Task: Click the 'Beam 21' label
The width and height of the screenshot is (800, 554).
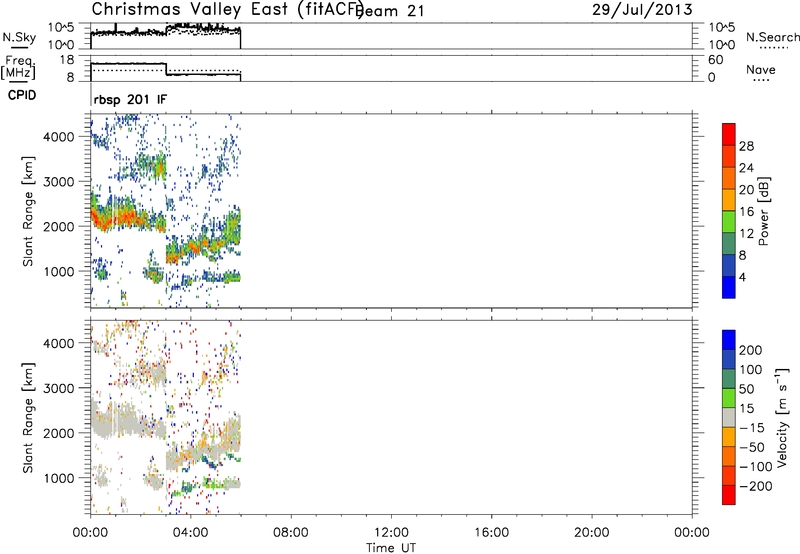Action: point(392,11)
